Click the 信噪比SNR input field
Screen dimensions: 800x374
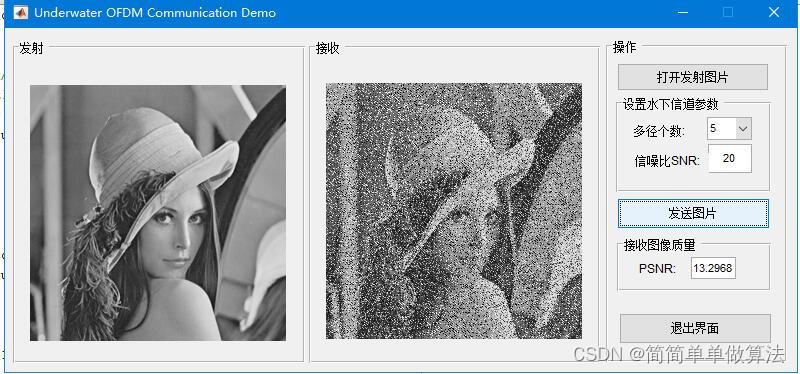pos(729,158)
